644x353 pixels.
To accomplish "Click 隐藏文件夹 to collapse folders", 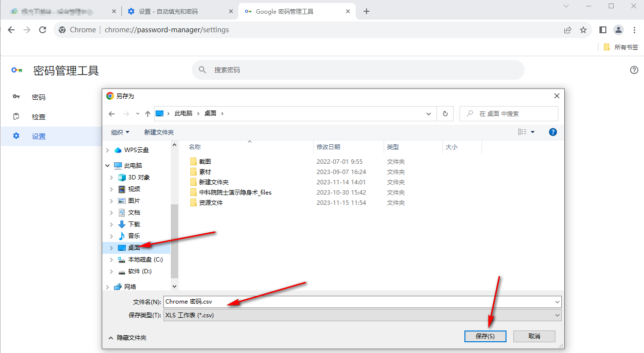I will tap(127, 337).
